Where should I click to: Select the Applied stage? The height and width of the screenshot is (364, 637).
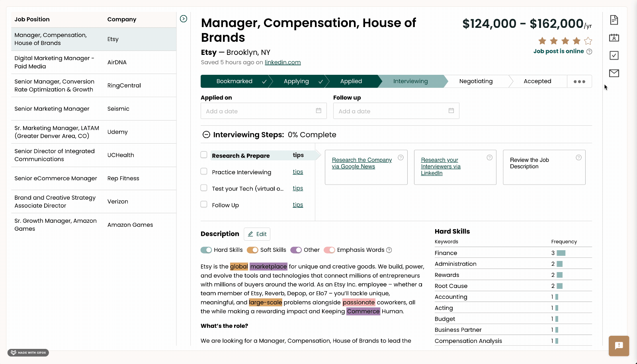pos(353,81)
